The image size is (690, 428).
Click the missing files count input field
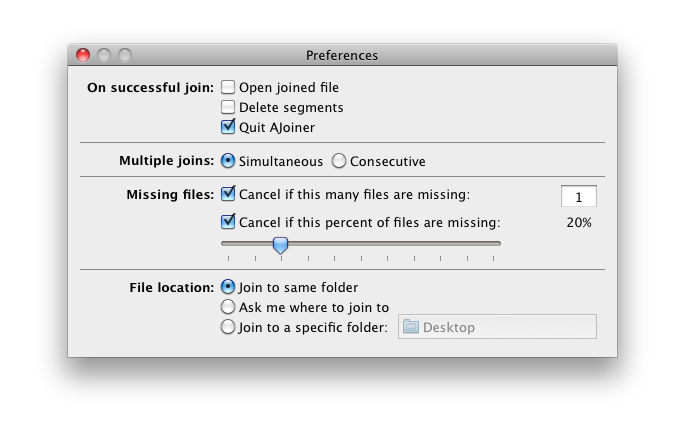(x=578, y=196)
